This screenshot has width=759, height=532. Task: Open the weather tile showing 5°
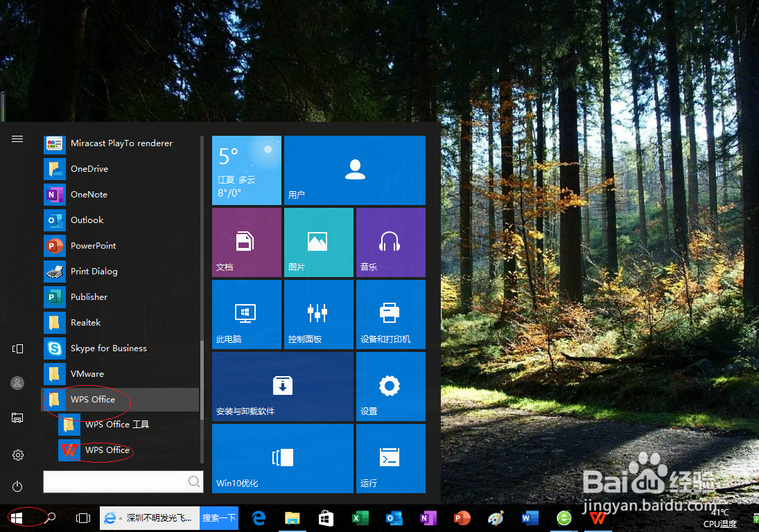[246, 170]
